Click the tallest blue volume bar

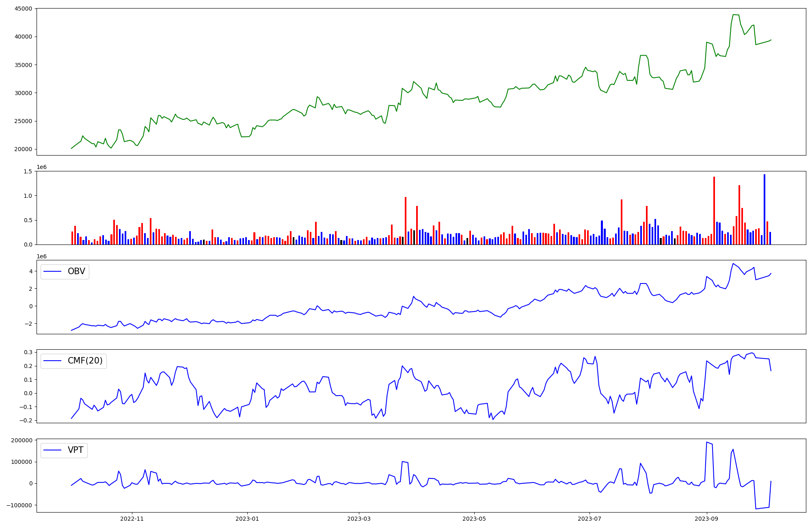[764, 209]
